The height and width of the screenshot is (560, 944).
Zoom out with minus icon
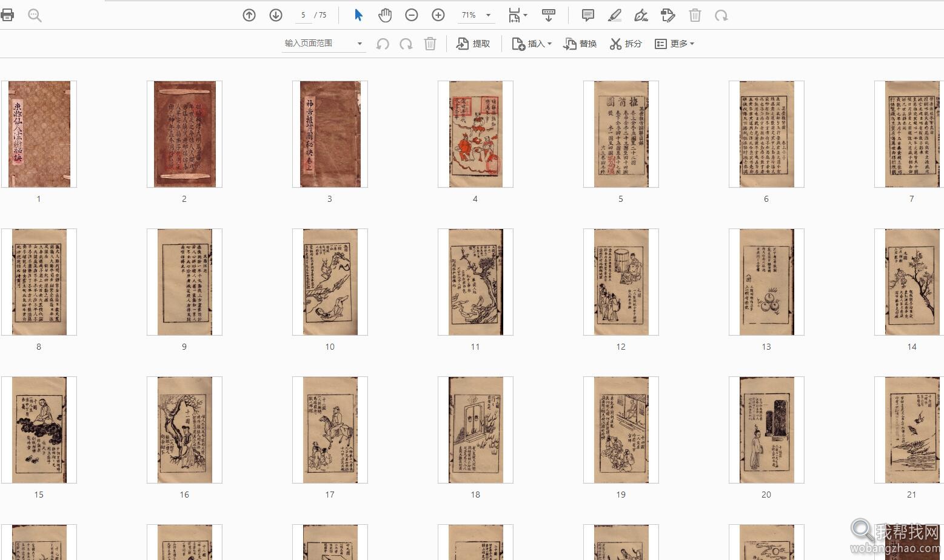point(412,15)
